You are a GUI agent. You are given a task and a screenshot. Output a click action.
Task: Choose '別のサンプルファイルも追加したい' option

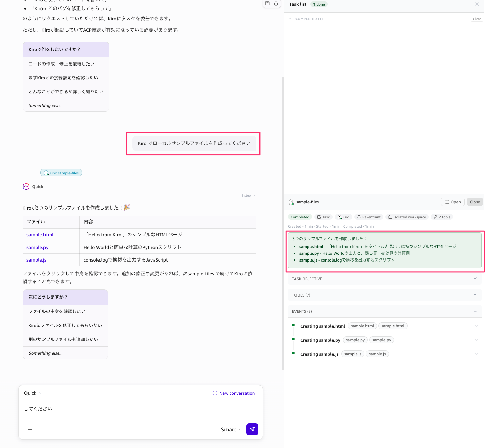tap(65, 339)
